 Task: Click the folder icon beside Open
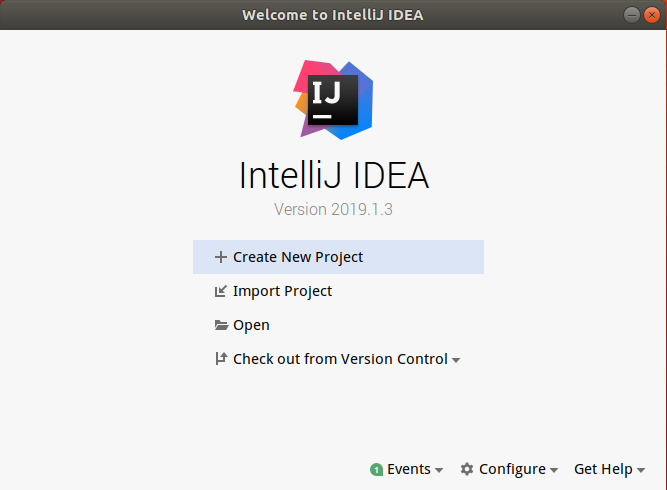(220, 325)
